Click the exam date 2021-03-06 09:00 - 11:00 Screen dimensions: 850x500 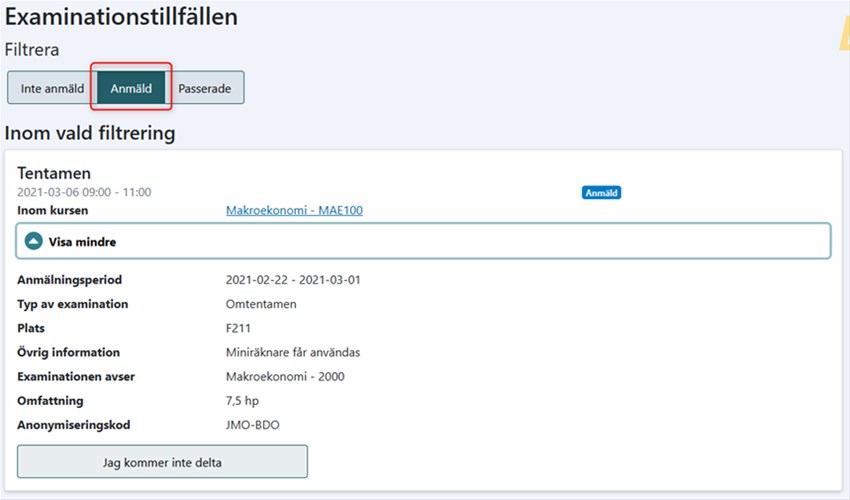coord(84,192)
